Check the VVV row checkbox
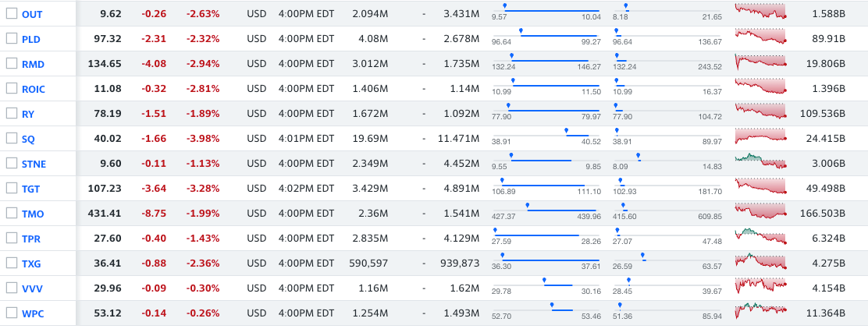This screenshot has width=868, height=336. click(12, 288)
